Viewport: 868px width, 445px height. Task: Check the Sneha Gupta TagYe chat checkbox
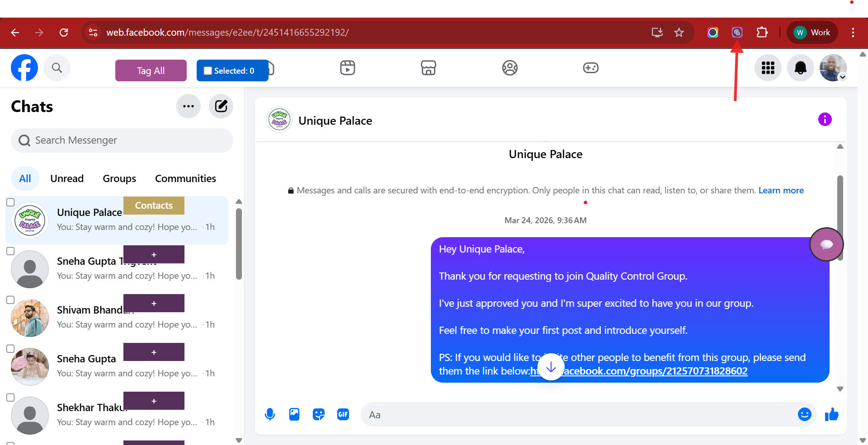[10, 251]
